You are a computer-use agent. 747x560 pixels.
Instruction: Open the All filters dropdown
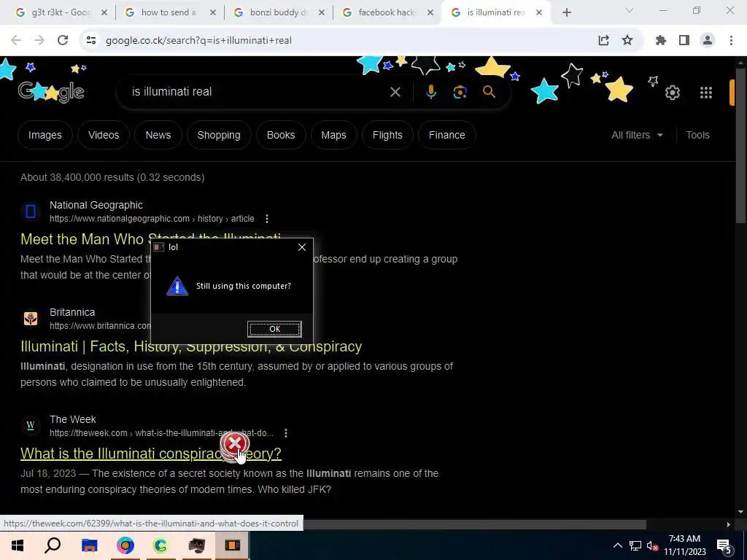click(637, 135)
